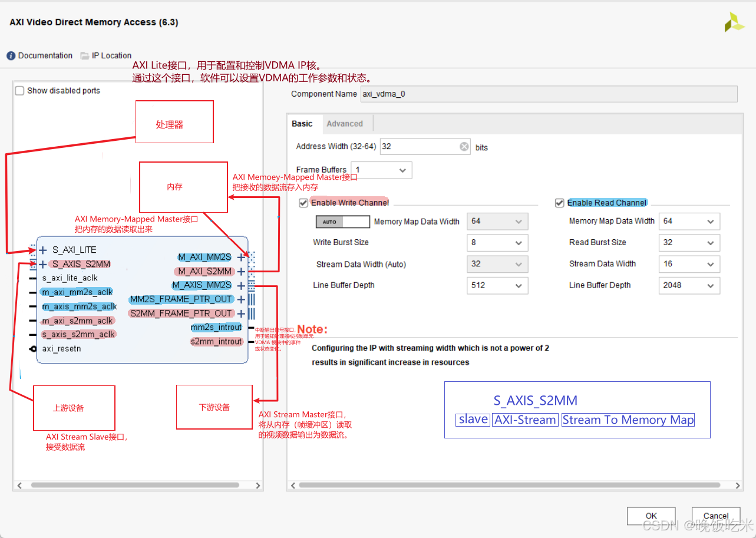
Task: Expand the S_AXI_LITE interface
Action: coord(41,249)
